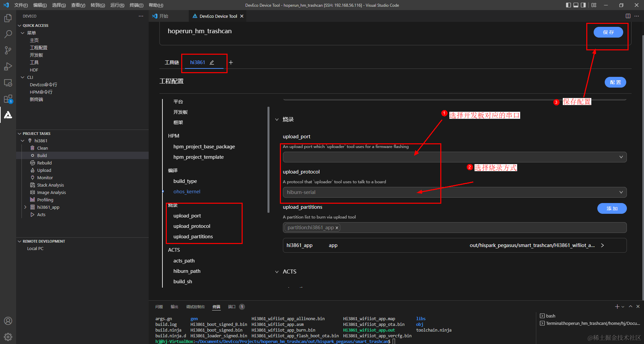Toggle the bottom panel layout icon

click(576, 5)
